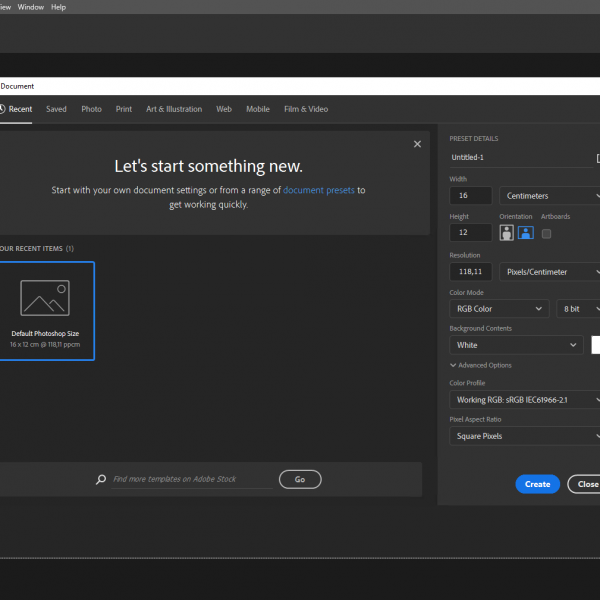This screenshot has height=600, width=600.
Task: Switch to the Film & Video tab
Action: 306,109
